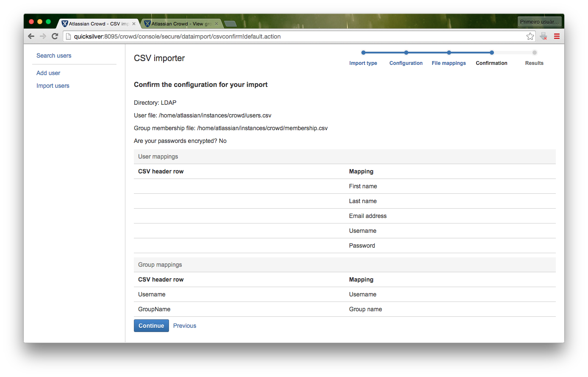Click the Results progress dot
The height and width of the screenshot is (377, 588).
click(535, 53)
